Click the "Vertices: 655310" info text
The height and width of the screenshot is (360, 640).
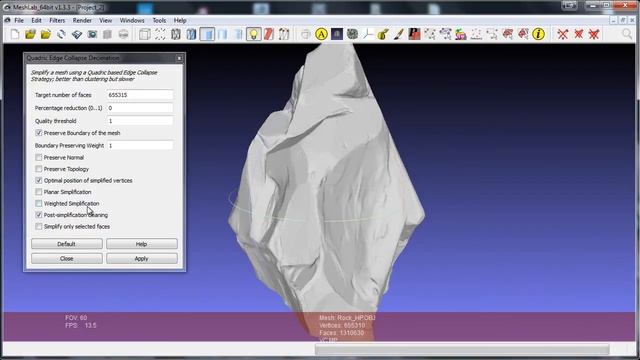click(x=342, y=325)
